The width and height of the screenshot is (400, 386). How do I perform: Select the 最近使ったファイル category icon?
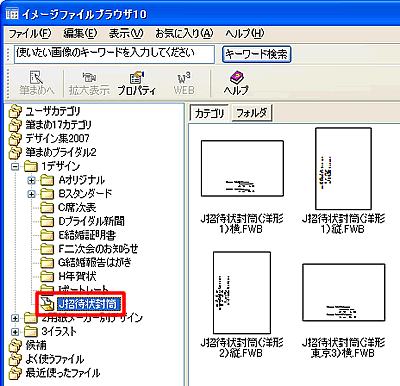click(15, 373)
